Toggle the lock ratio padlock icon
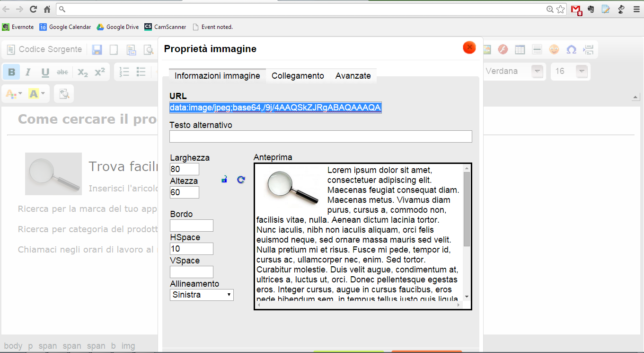 tap(224, 180)
